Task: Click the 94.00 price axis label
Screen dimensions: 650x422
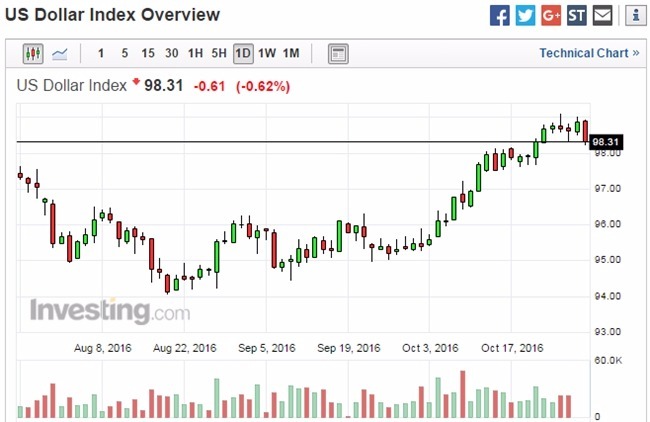Action: tap(608, 296)
